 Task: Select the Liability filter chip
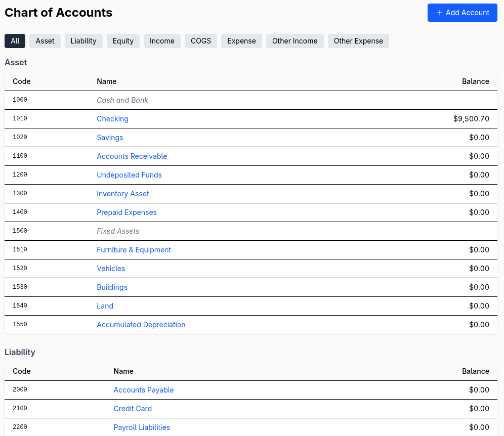(83, 41)
